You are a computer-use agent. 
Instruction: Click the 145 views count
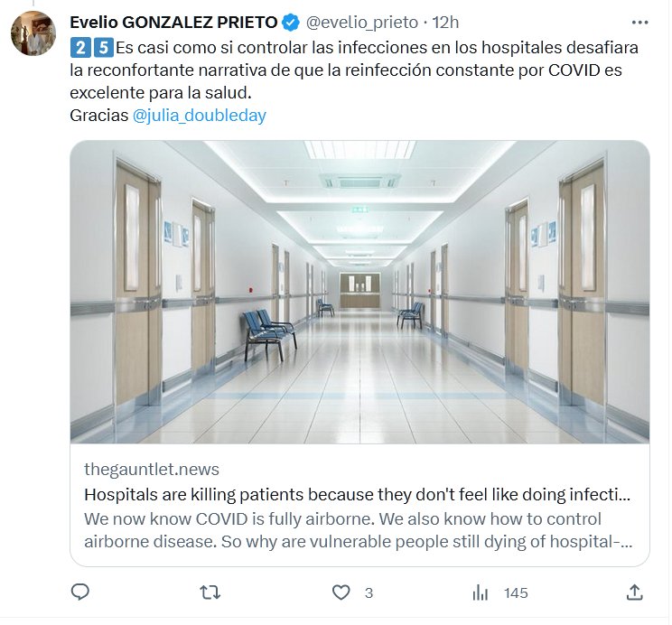point(516,593)
